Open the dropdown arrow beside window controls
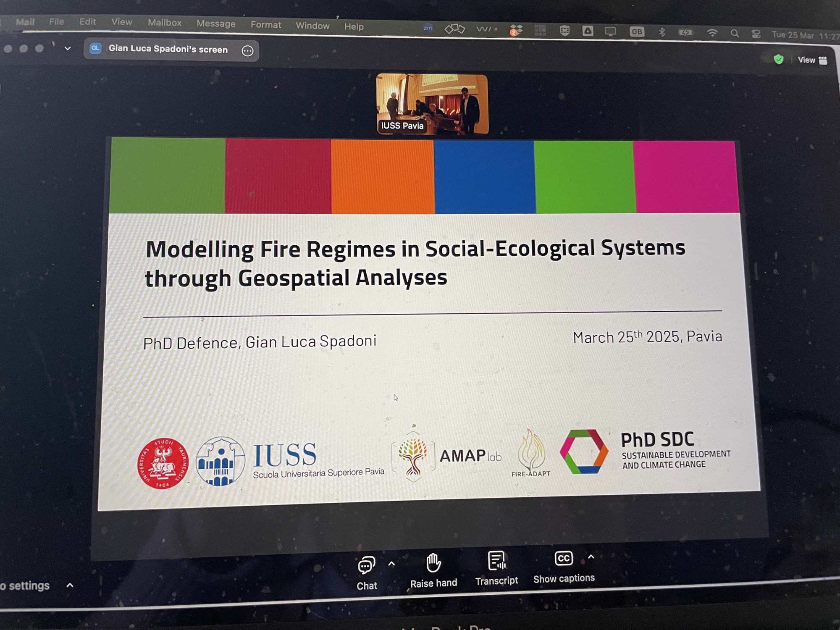 coord(67,48)
